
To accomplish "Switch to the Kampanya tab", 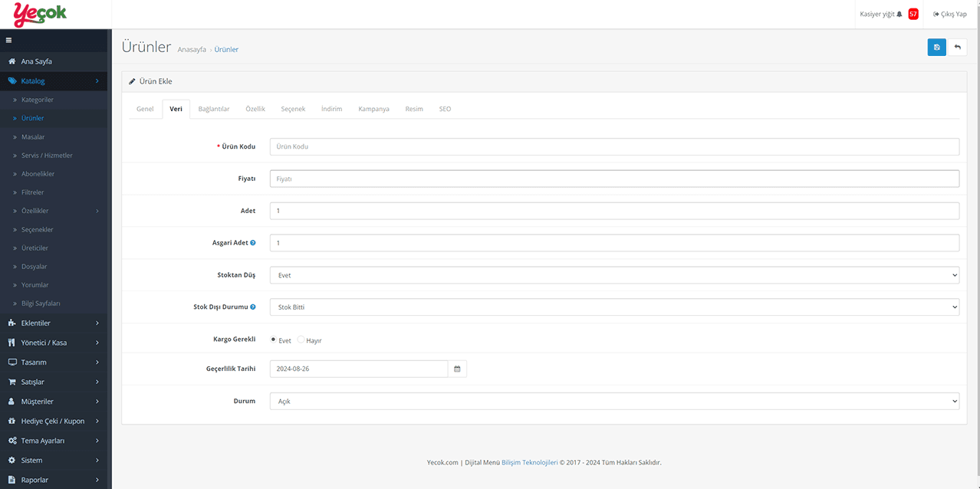I will click(x=373, y=109).
